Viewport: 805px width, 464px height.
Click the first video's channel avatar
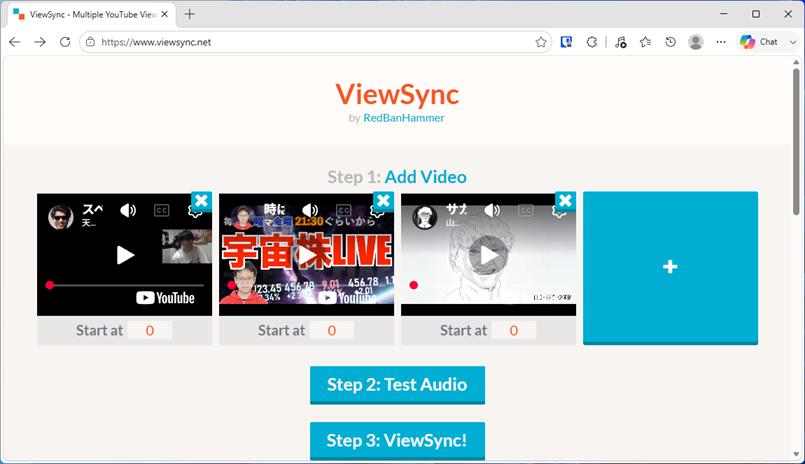click(x=61, y=217)
